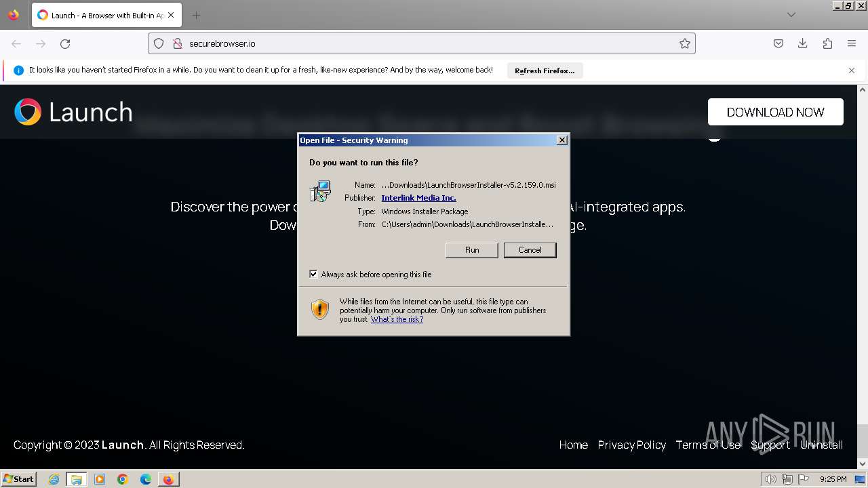Click the page scrollbar up arrow
Viewport: 868px width, 488px height.
pos(863,89)
